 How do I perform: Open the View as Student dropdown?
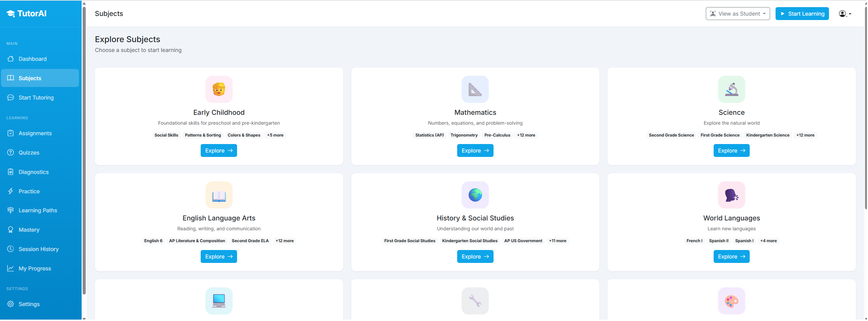[738, 14]
